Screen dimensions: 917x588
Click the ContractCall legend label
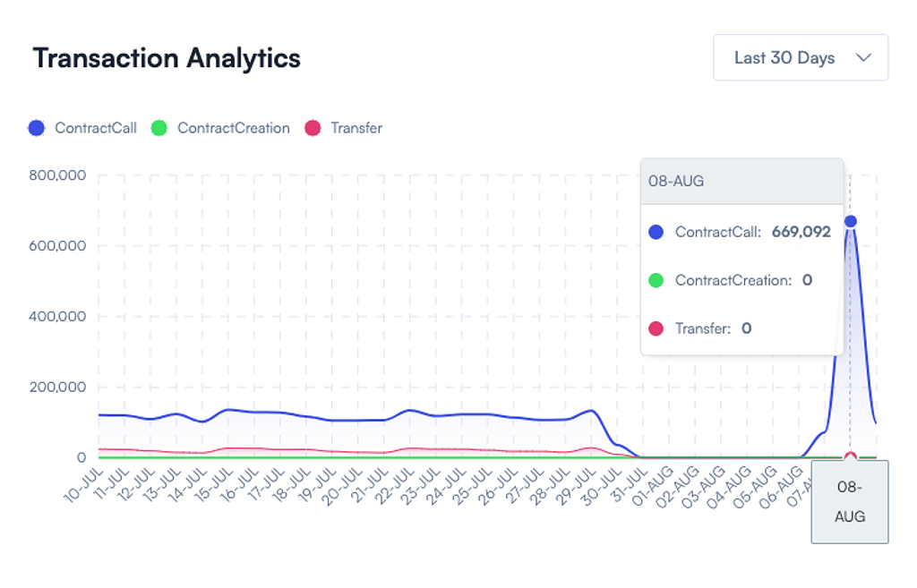tap(95, 128)
